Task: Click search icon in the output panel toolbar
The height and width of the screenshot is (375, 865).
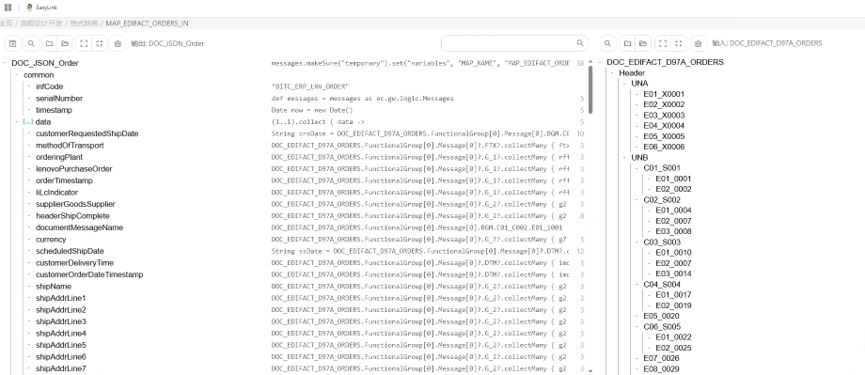Action: (31, 43)
